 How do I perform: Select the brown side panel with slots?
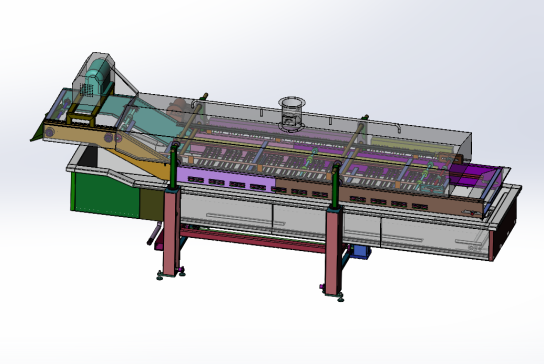point(378,198)
